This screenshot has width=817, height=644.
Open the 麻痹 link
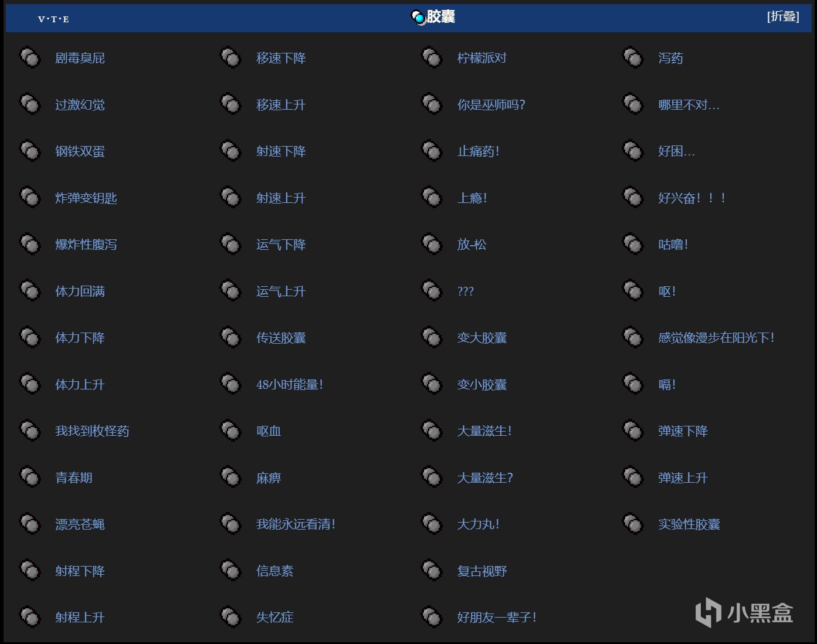269,478
